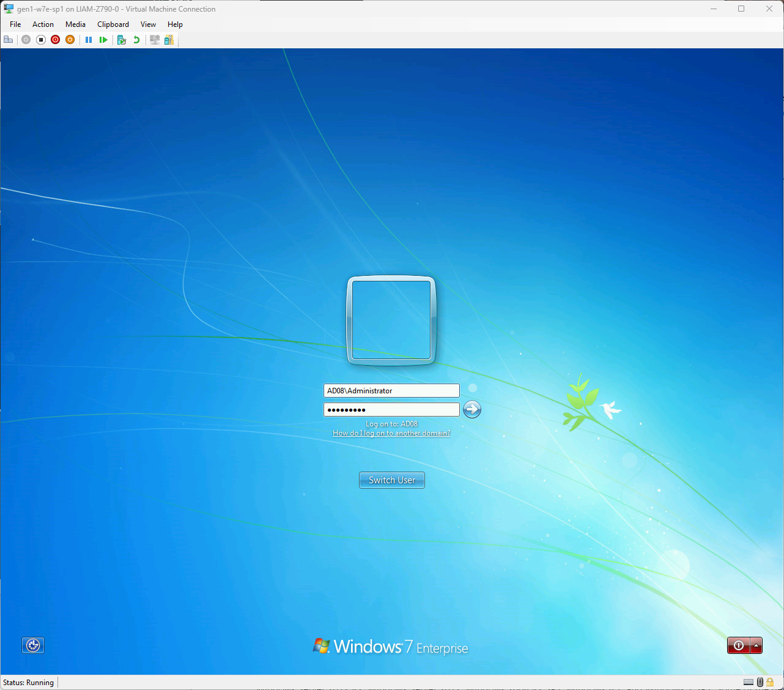Click the window's title bar VM icon
This screenshot has height=690, width=784.
point(9,9)
